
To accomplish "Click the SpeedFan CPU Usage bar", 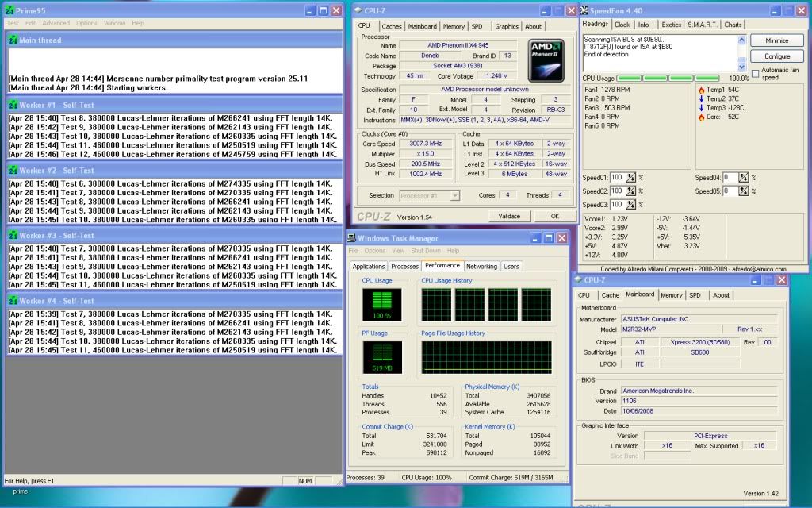I will (668, 79).
